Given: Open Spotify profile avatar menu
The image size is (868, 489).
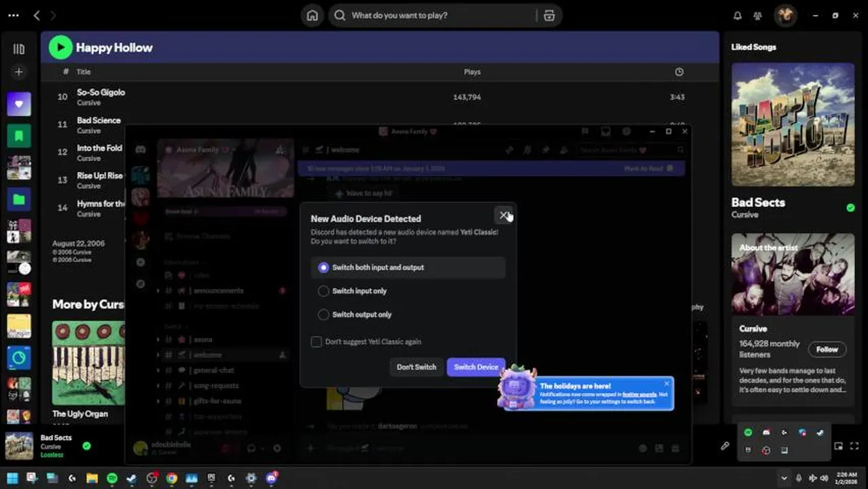Looking at the screenshot, I should point(785,15).
